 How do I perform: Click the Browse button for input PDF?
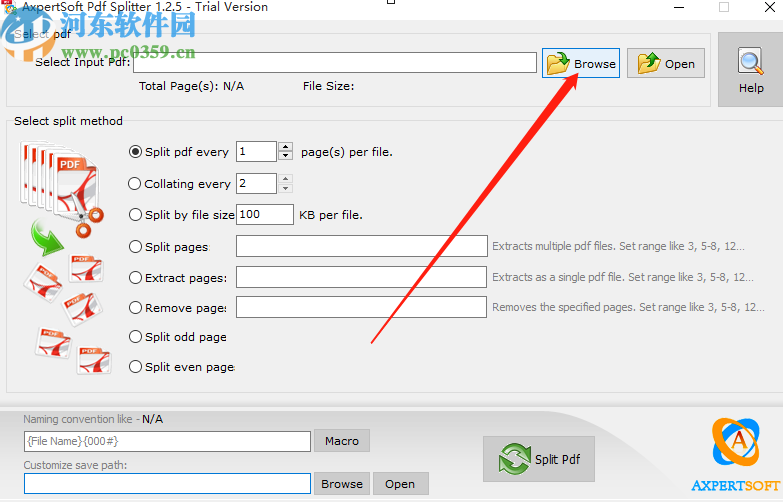point(581,63)
